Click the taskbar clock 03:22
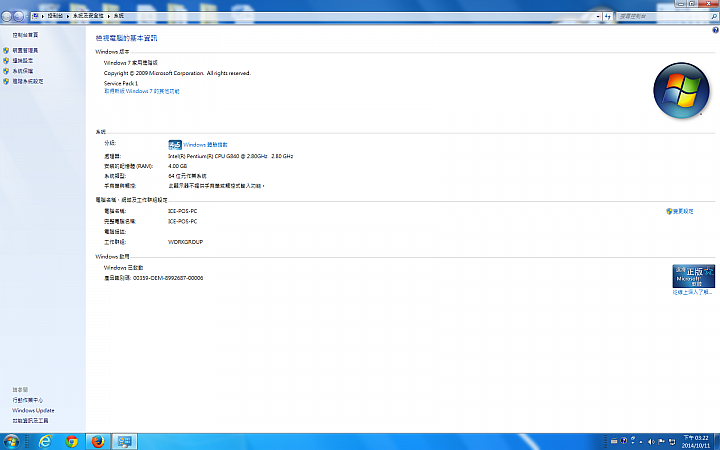 (696, 442)
